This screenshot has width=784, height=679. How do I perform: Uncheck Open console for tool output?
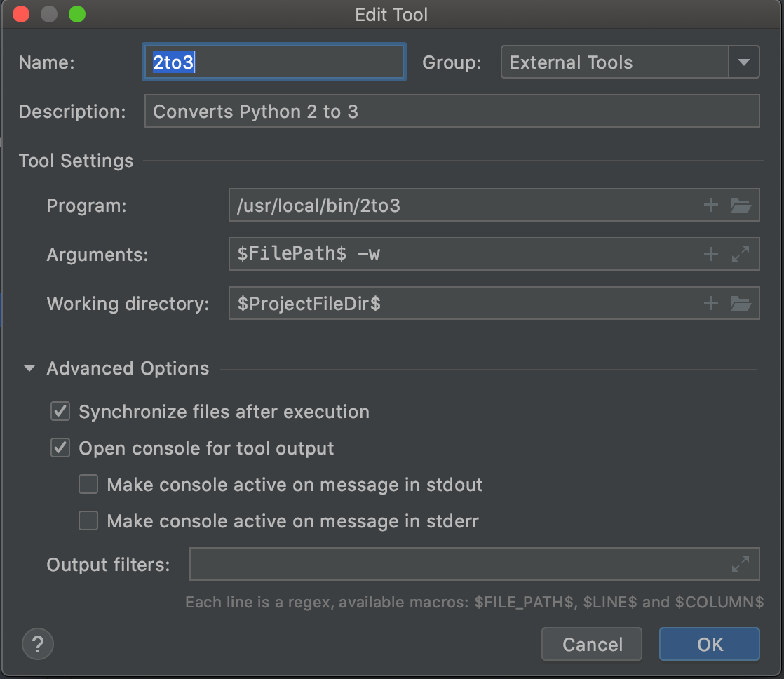[x=60, y=448]
